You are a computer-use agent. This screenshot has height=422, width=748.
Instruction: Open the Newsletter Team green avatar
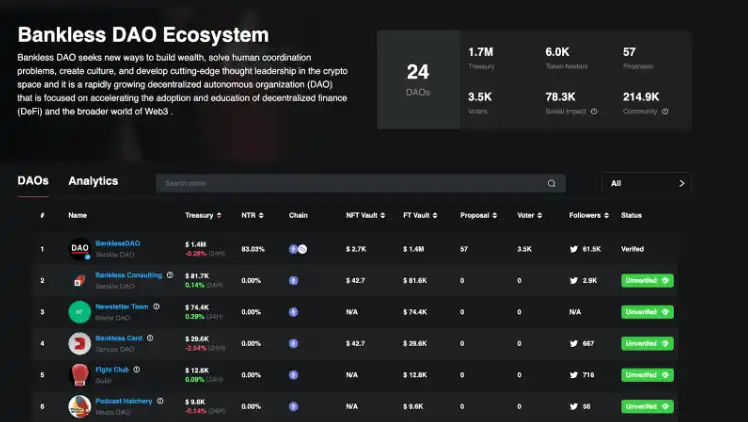[x=80, y=312]
